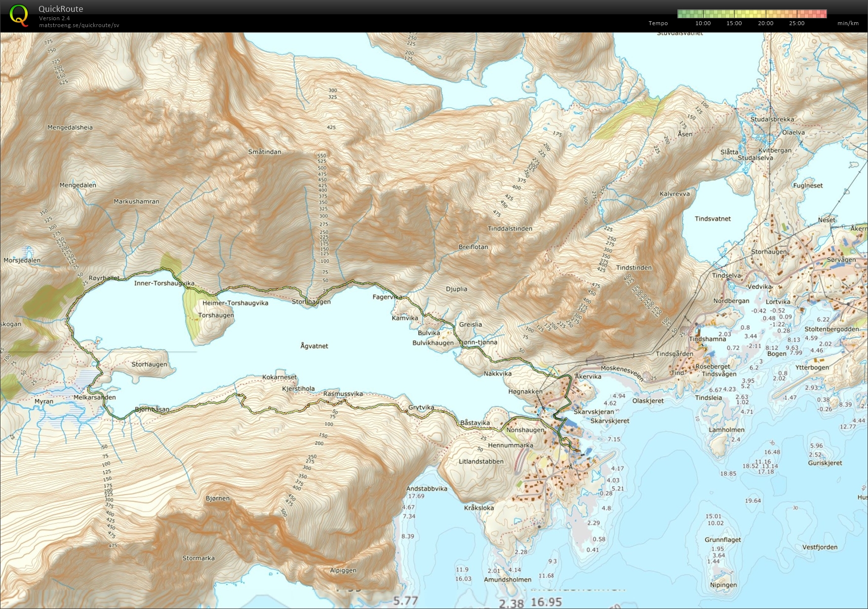868x609 pixels.
Task: Click the Tempo legend label
Action: click(658, 23)
